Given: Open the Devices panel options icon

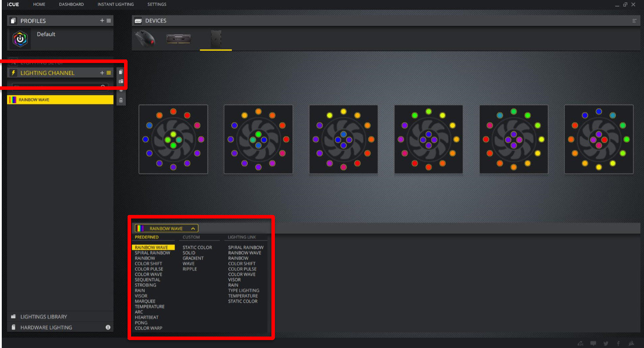Looking at the screenshot, I should [x=634, y=21].
